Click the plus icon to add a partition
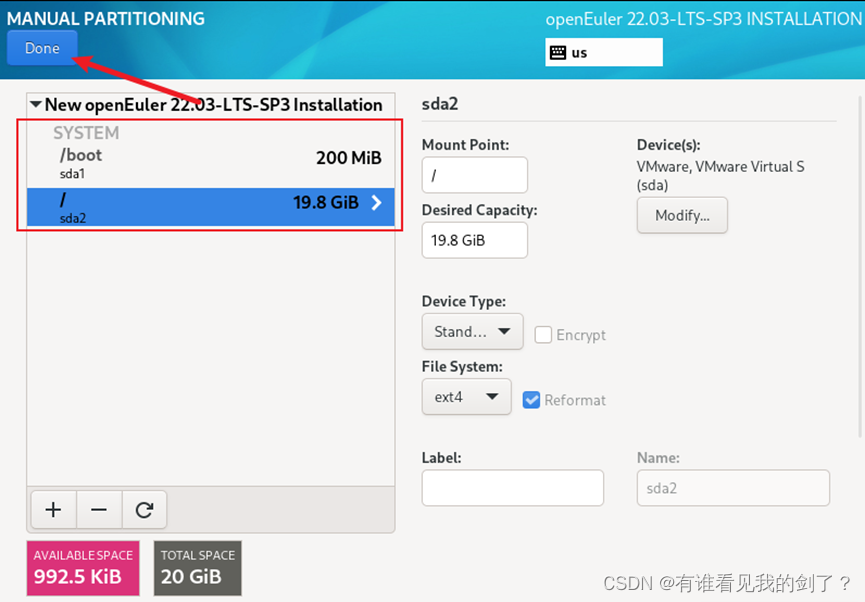 (x=52, y=510)
